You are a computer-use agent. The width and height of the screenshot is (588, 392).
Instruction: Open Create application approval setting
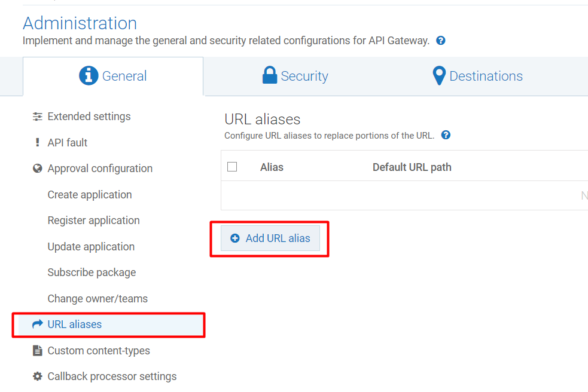(90, 194)
